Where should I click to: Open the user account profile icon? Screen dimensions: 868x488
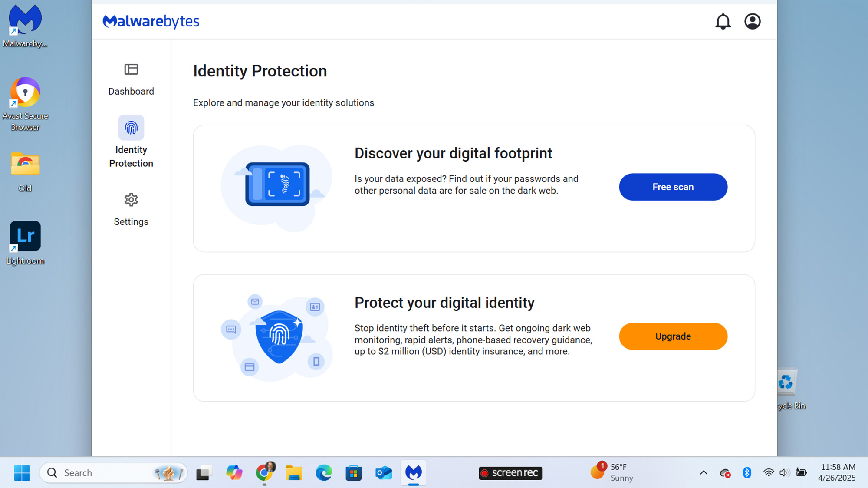[752, 21]
